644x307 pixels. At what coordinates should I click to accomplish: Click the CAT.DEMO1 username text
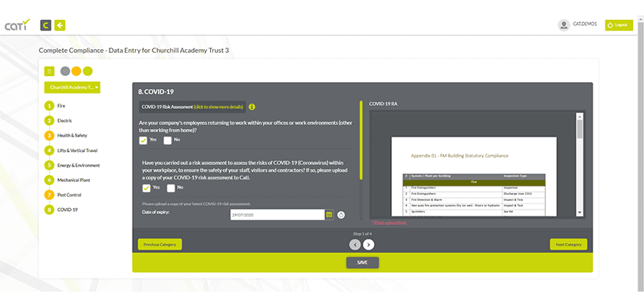click(585, 25)
